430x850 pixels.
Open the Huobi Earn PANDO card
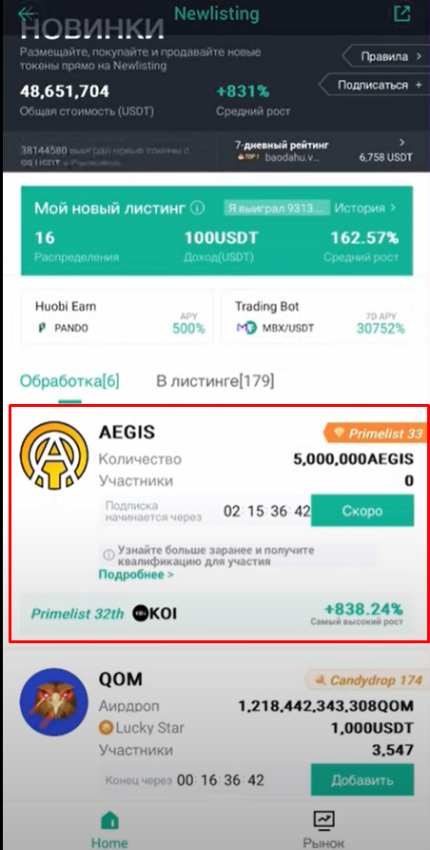pos(117,317)
